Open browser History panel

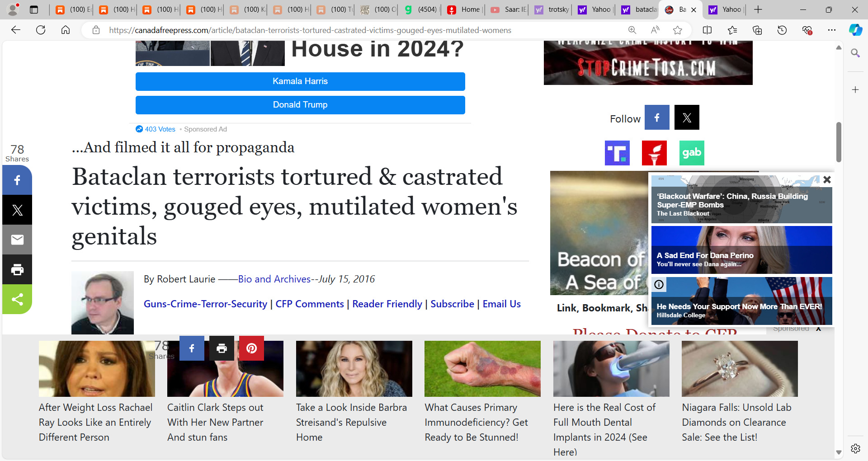coord(782,30)
